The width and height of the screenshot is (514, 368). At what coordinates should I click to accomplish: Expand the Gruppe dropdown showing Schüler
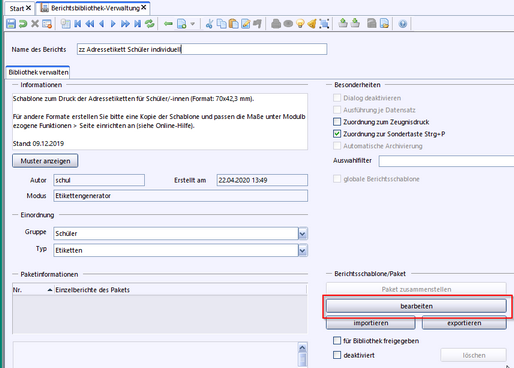302,233
